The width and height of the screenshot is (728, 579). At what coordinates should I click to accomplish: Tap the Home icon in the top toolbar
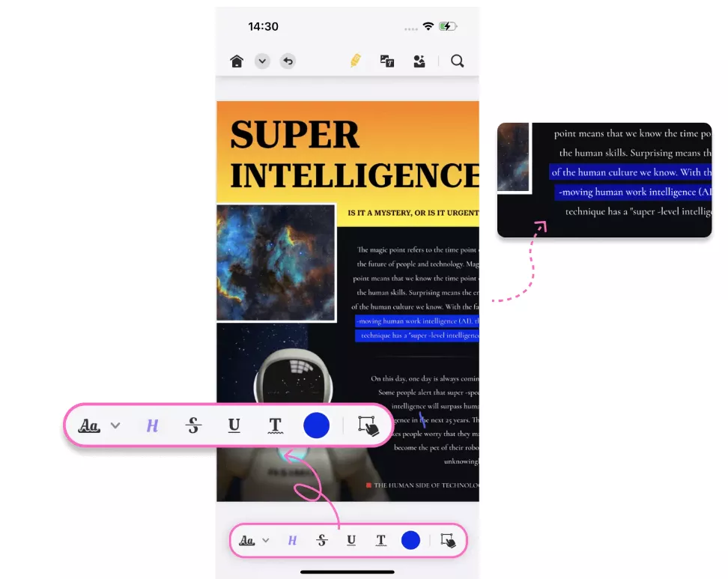[237, 61]
